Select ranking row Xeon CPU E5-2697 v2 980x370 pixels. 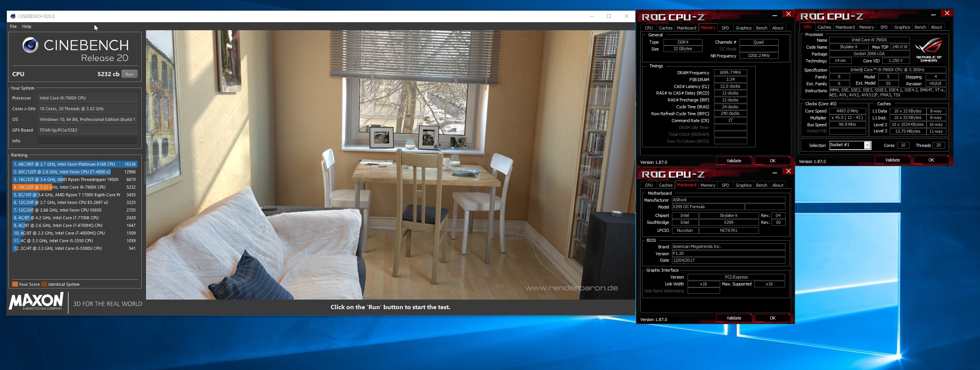75,202
